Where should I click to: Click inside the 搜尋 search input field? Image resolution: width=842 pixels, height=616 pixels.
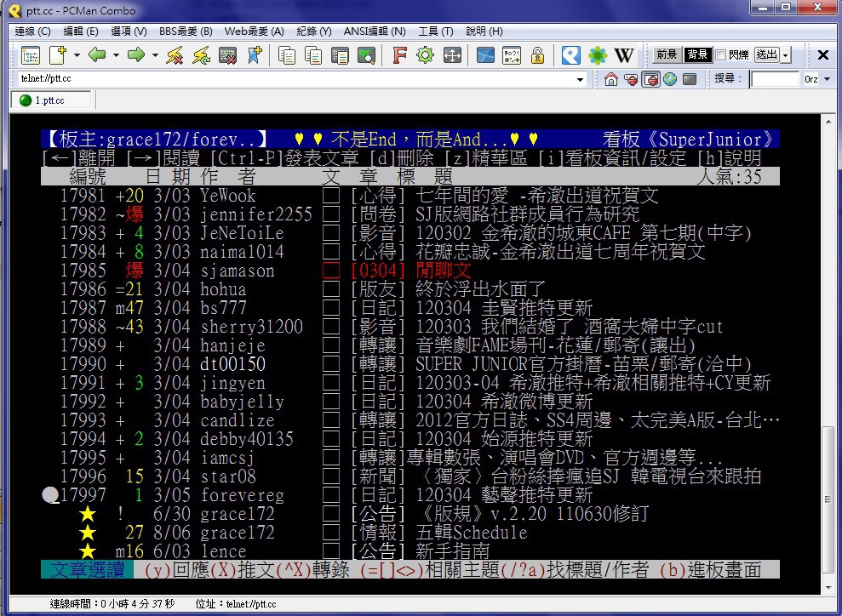[x=774, y=79]
